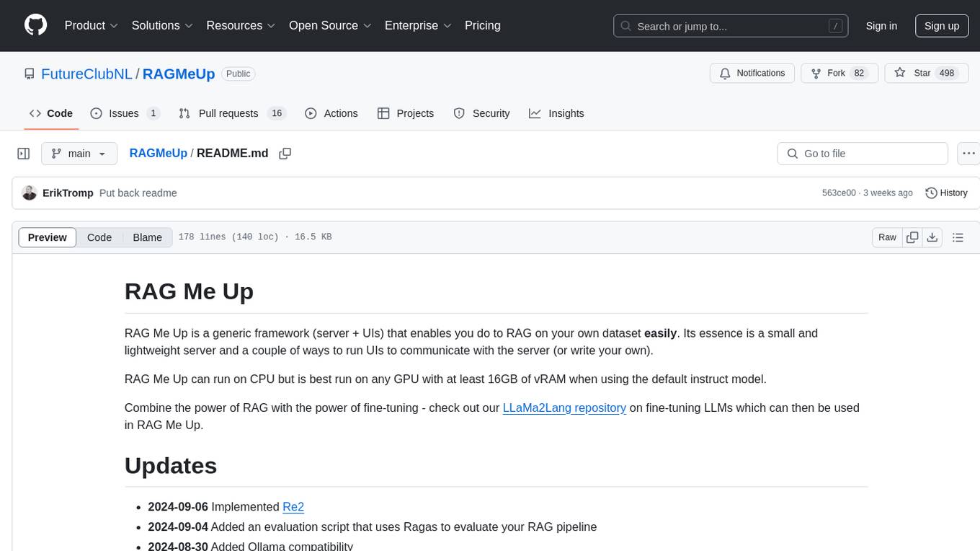Switch to the Security tab
This screenshot has height=551, width=980.
481,113
